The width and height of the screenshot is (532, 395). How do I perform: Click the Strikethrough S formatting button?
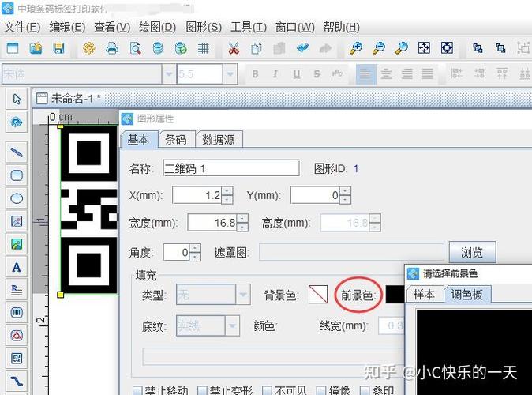coord(317,73)
